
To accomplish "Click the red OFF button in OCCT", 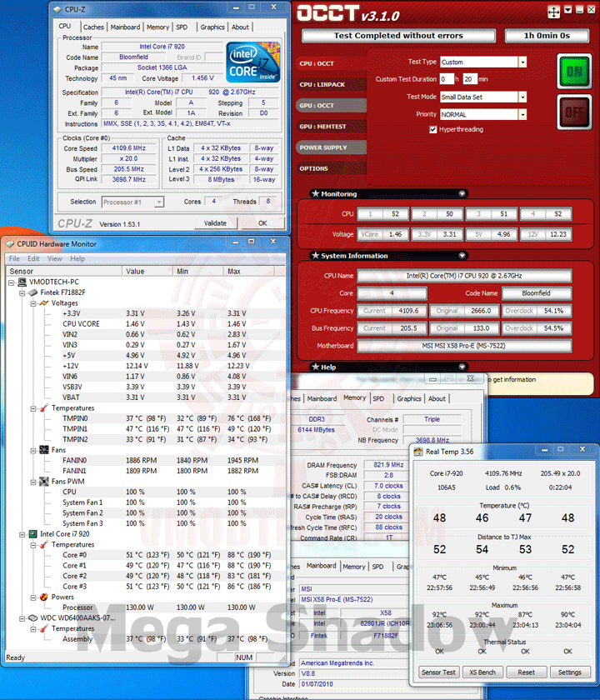I will [574, 112].
